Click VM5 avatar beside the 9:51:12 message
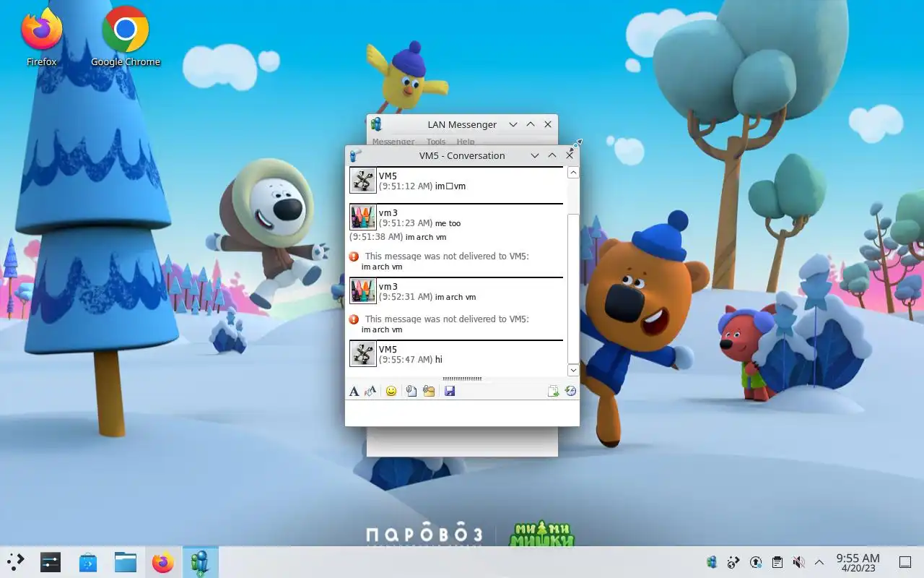The image size is (924, 578). 363,181
